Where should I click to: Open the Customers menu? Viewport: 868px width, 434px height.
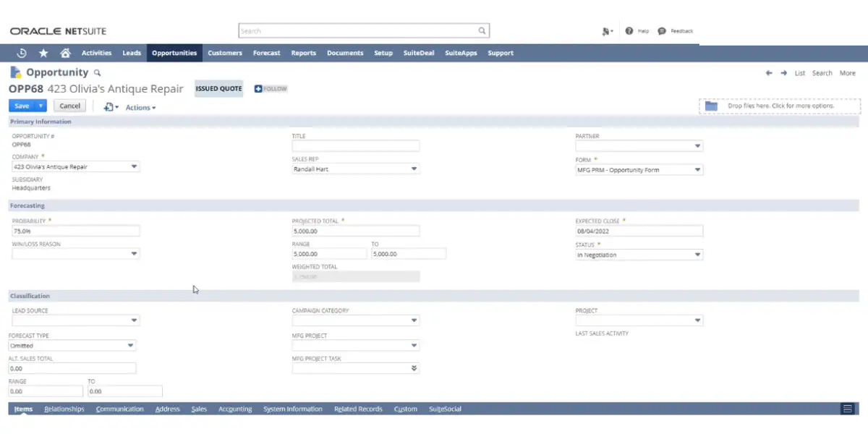[x=224, y=53]
